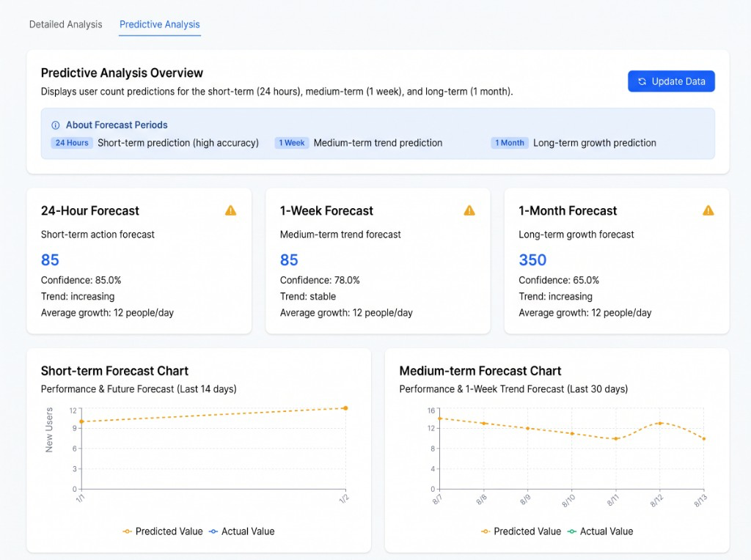Click Trend: increasing in 24-Hour Forecast card
This screenshot has height=560, width=751.
(x=78, y=297)
